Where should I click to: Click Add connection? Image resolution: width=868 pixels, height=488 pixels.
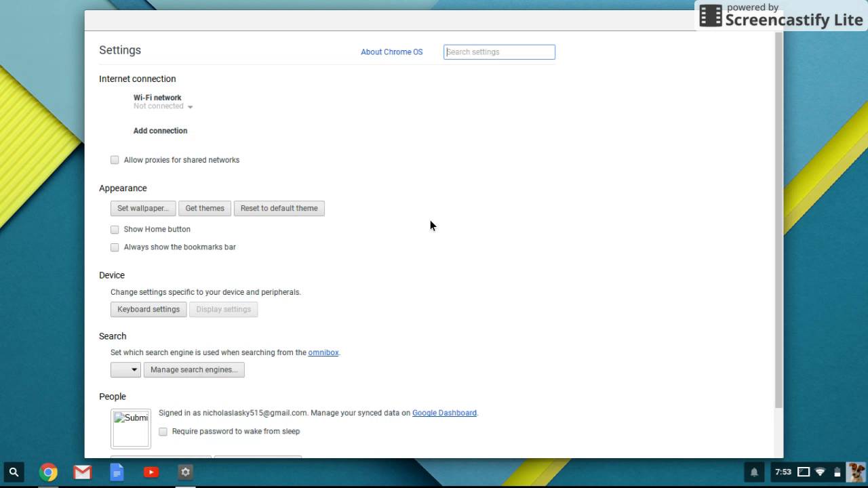(x=160, y=131)
